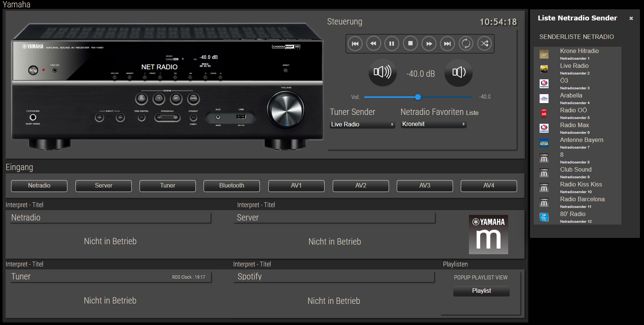Toggle repeat mode icon
The height and width of the screenshot is (325, 644).
(466, 44)
